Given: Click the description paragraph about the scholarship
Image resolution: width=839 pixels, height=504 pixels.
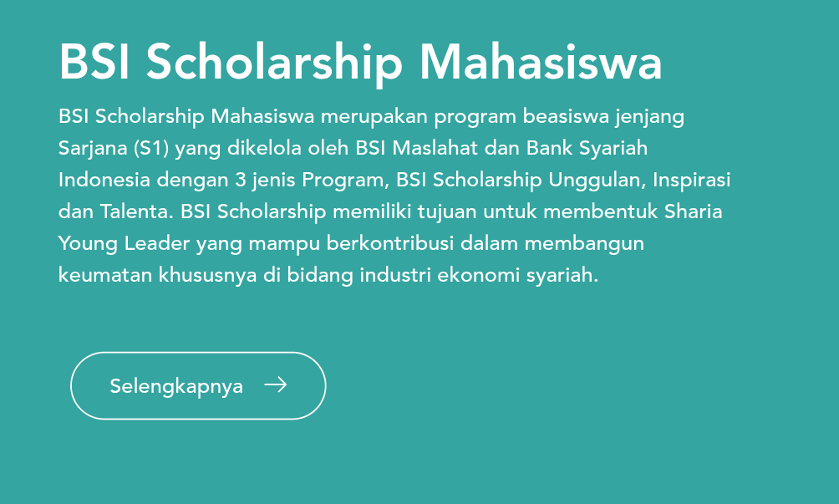Looking at the screenshot, I should (x=393, y=195).
